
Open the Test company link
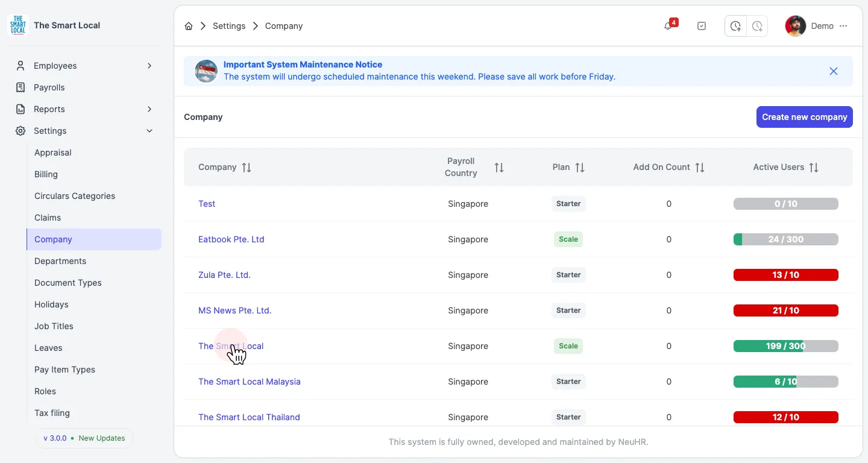point(207,204)
